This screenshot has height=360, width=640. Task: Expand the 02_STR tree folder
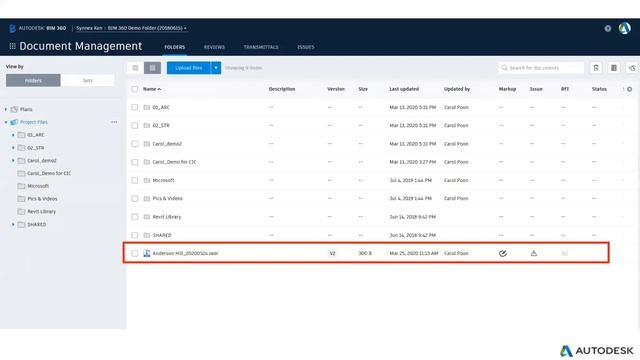tap(13, 148)
